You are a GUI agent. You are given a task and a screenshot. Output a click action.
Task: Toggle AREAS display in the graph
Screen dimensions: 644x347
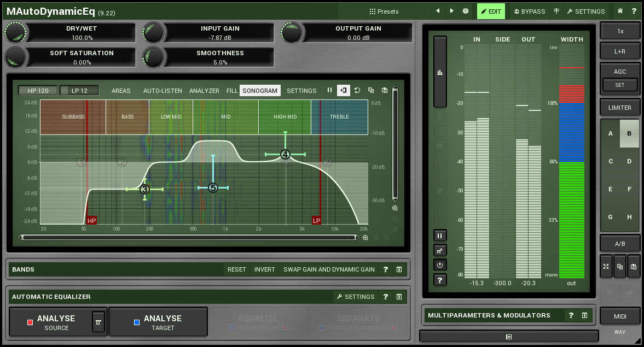pyautogui.click(x=121, y=91)
